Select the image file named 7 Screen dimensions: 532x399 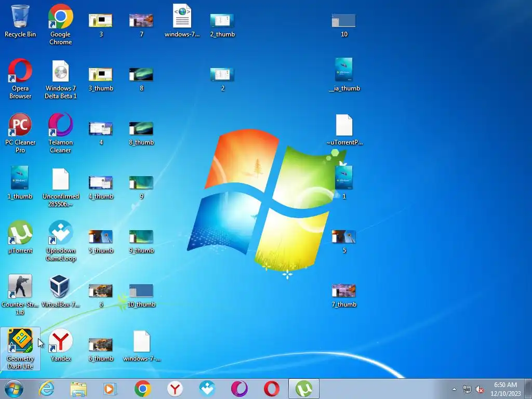(141, 25)
